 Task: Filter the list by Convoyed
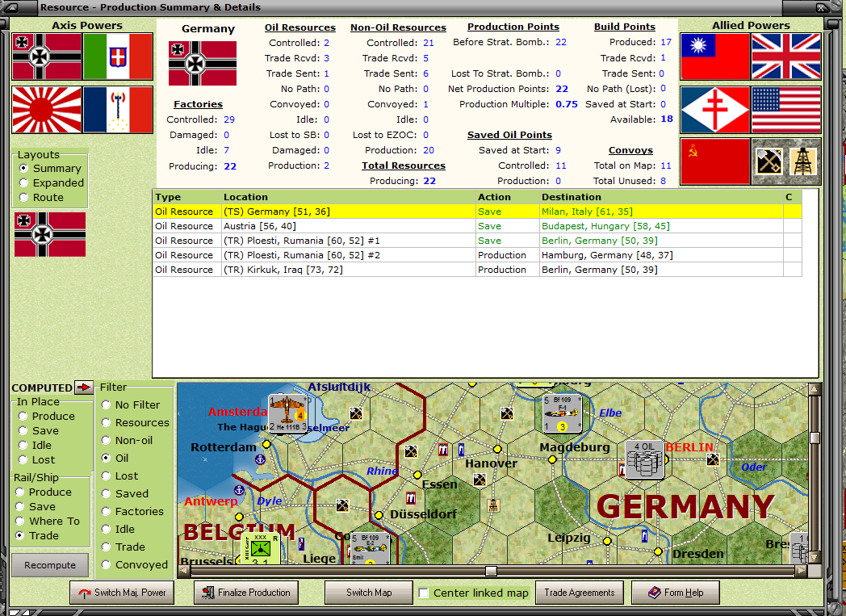107,565
